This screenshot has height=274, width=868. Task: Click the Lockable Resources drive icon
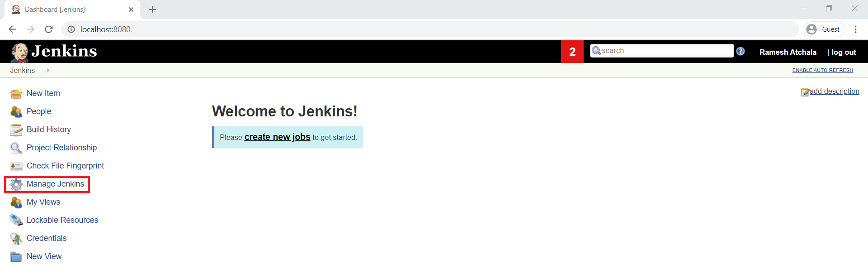coord(16,221)
